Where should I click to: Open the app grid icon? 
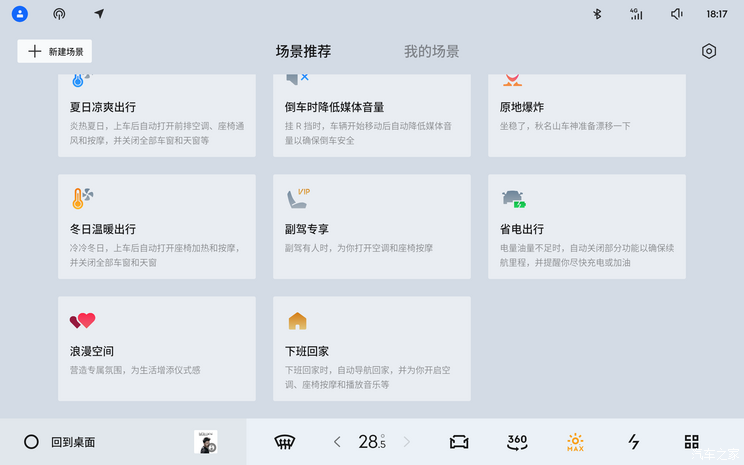tap(691, 442)
